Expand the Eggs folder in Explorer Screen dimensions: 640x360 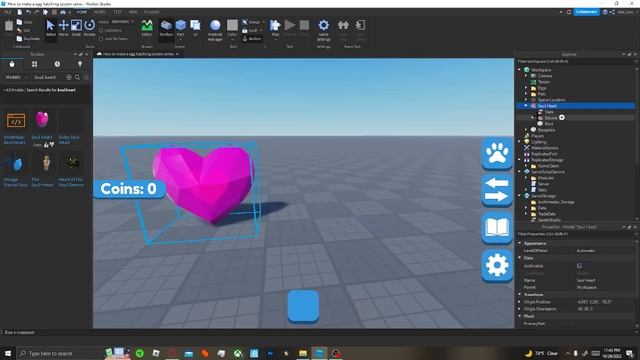pos(526,88)
